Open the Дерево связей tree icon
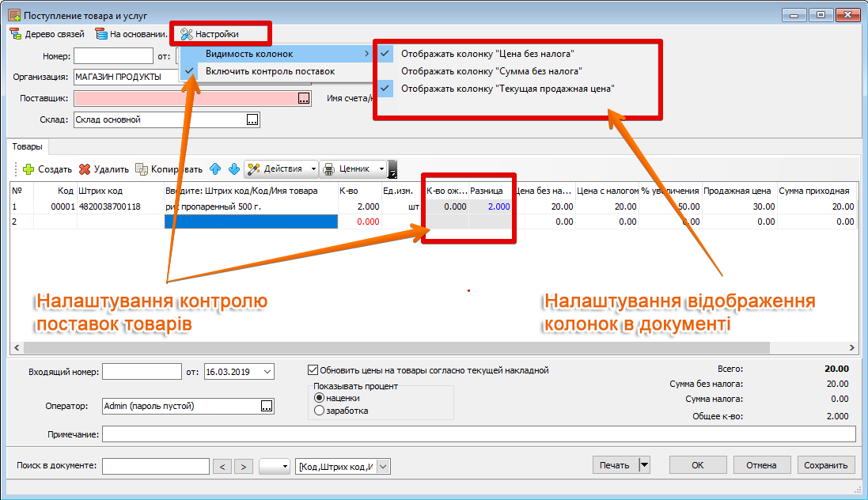 pos(16,34)
